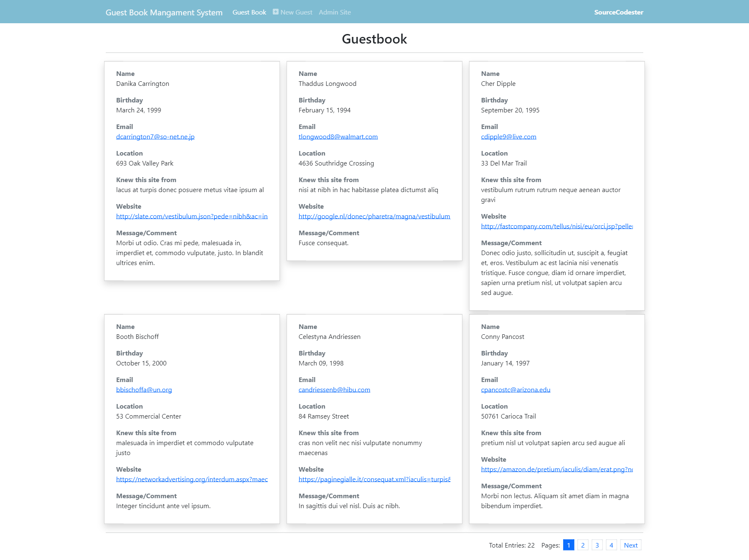Click candriessenb@hibu.com email link
The height and width of the screenshot is (560, 749).
point(334,390)
